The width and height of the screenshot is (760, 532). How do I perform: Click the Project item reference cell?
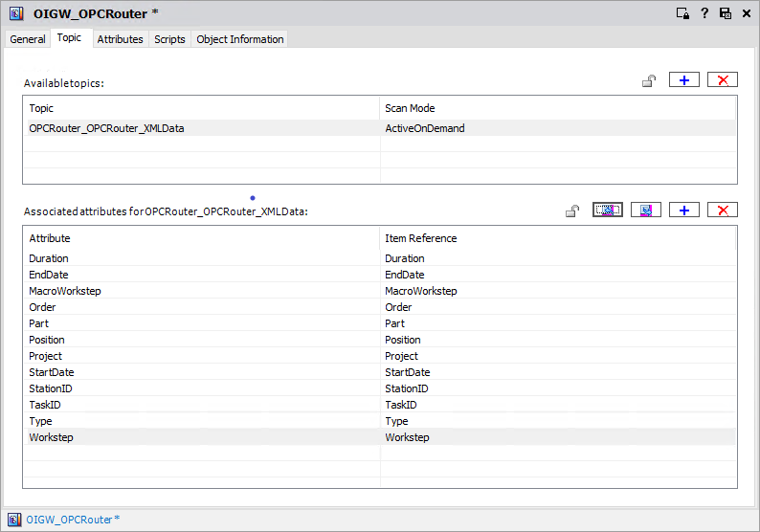point(558,356)
